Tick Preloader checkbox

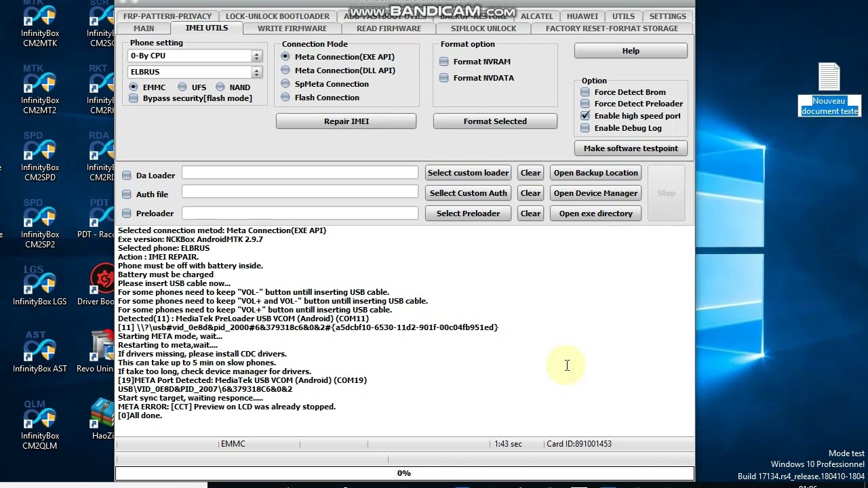(127, 213)
